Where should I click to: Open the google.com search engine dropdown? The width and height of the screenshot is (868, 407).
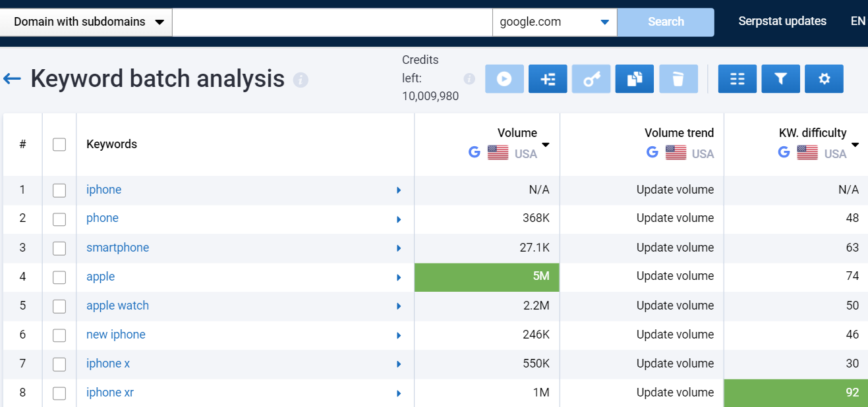(x=554, y=22)
